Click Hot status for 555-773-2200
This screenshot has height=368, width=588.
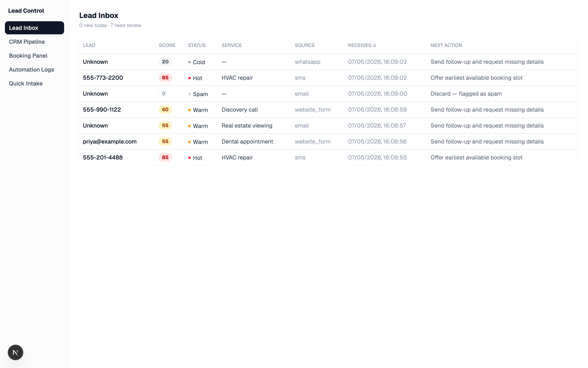pos(195,78)
